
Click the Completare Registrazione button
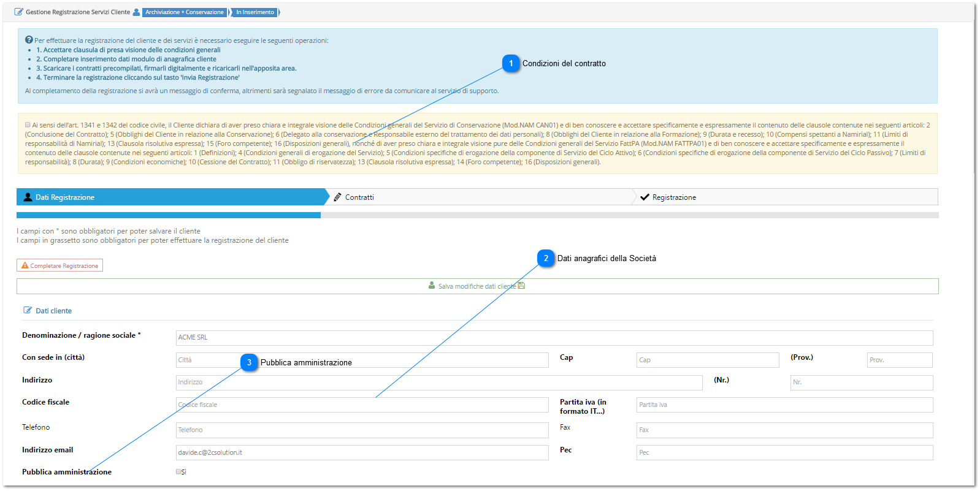tap(59, 265)
